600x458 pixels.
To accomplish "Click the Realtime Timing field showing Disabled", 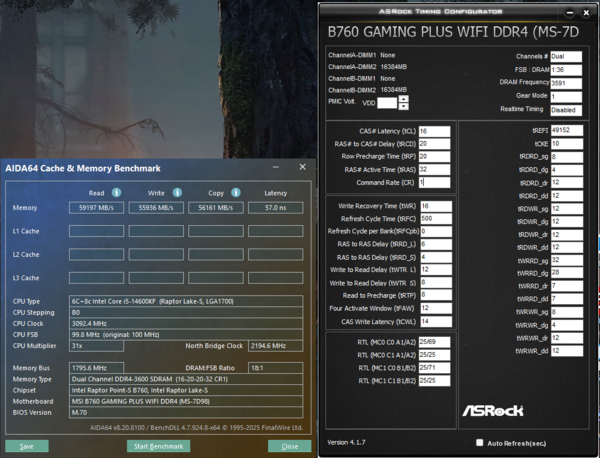I will (566, 110).
